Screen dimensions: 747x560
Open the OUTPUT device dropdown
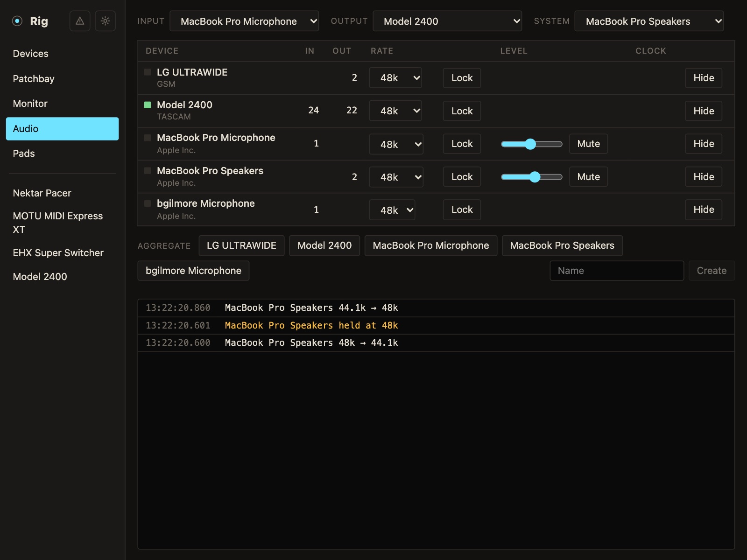click(x=447, y=21)
